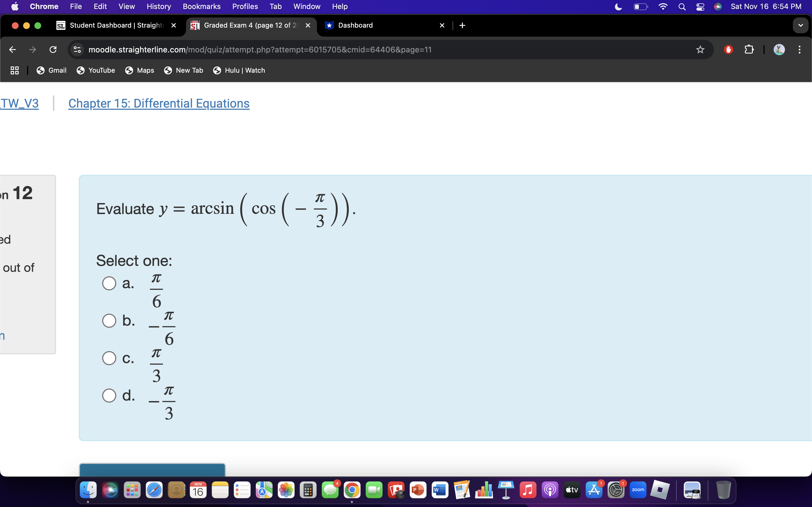Open the Bookmarks menu

(201, 7)
